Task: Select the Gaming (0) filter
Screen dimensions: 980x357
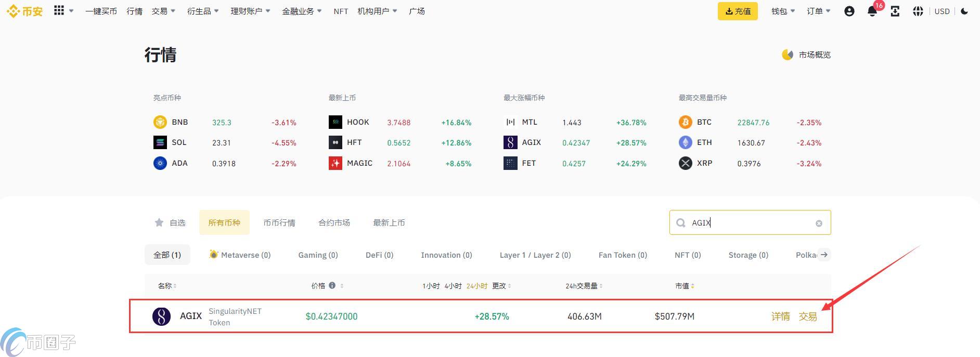Action: [x=318, y=255]
